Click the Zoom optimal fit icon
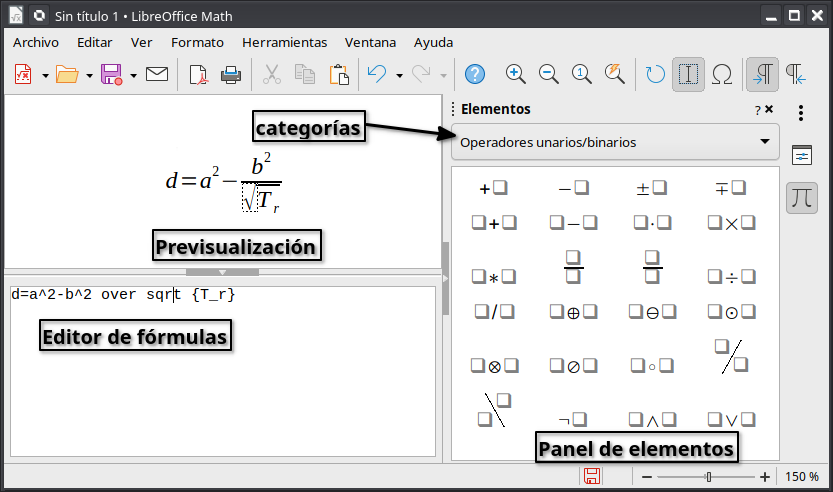833x492 pixels. coord(615,74)
